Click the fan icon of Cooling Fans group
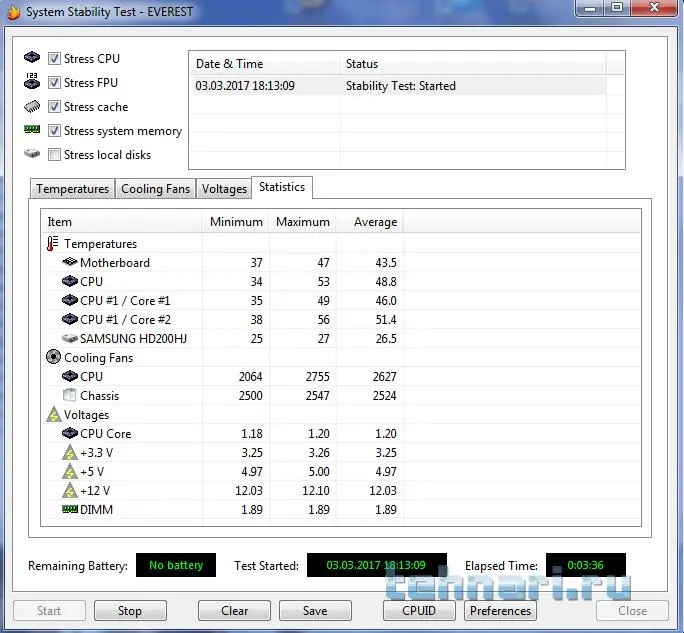The width and height of the screenshot is (684, 633). point(53,357)
